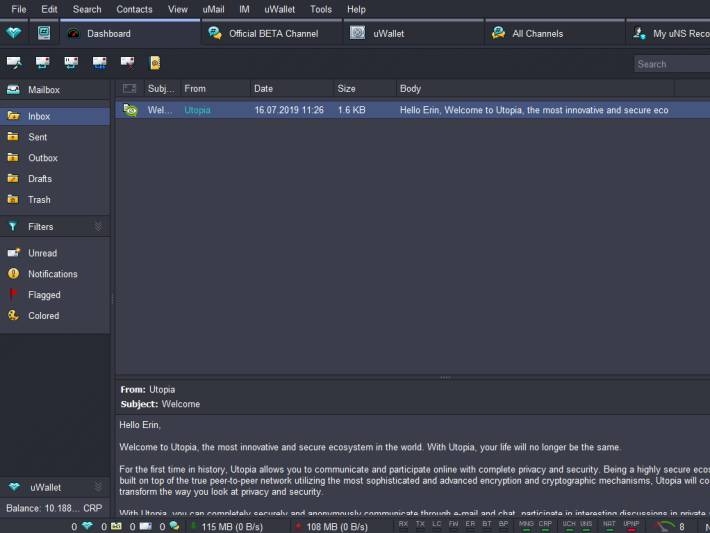The height and width of the screenshot is (533, 710).
Task: Click the envelope column header icon
Action: [130, 88]
